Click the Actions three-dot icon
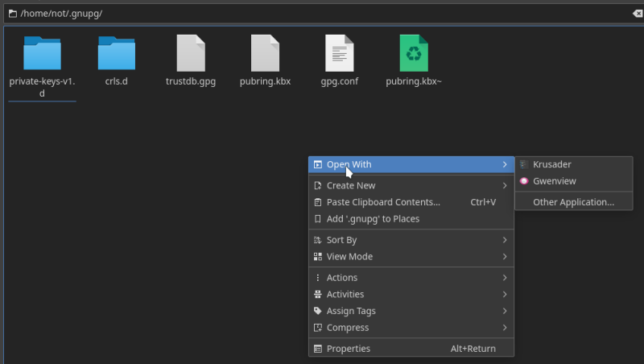The height and width of the screenshot is (364, 644). coord(318,278)
